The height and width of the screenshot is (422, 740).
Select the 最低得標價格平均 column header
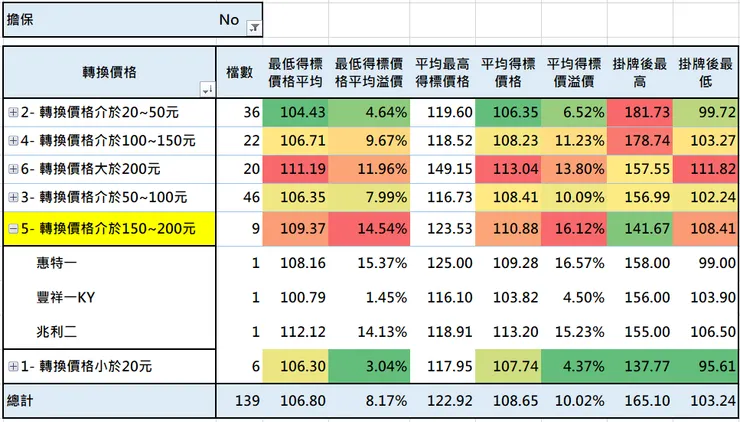[295, 72]
